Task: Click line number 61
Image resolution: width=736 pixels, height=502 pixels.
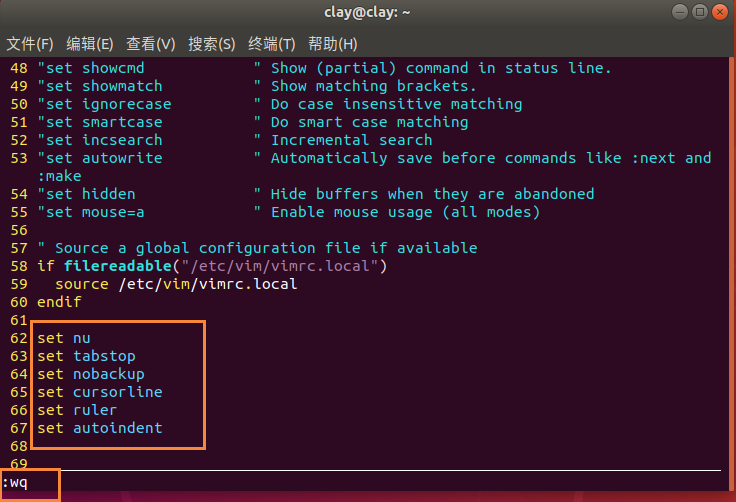Action: tap(19, 320)
